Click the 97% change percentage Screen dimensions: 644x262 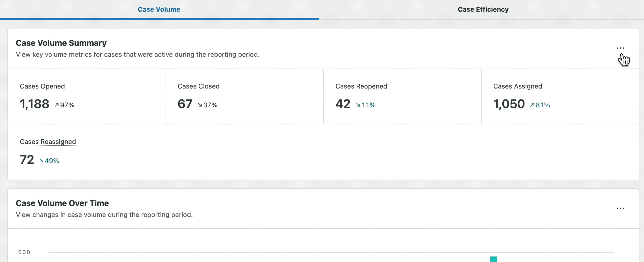(x=67, y=105)
